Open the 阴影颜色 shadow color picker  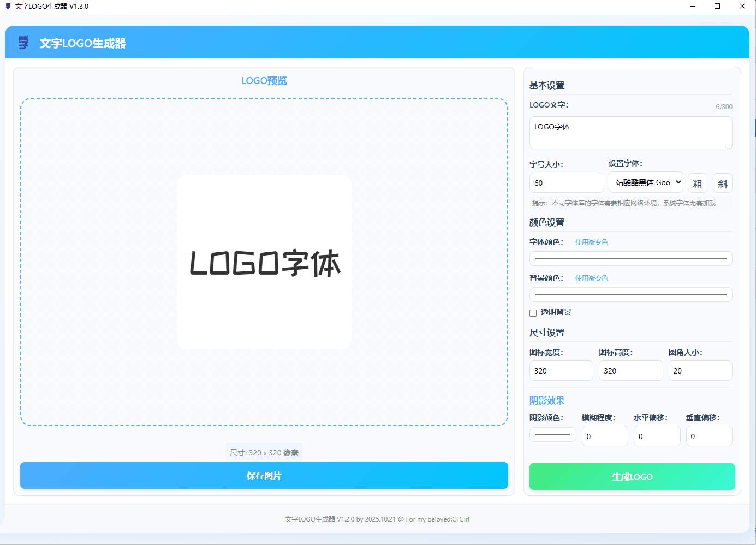(x=552, y=434)
